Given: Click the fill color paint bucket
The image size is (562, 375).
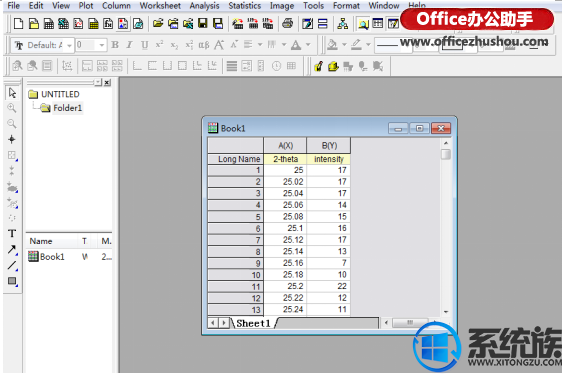Looking at the screenshot, I should (x=332, y=45).
